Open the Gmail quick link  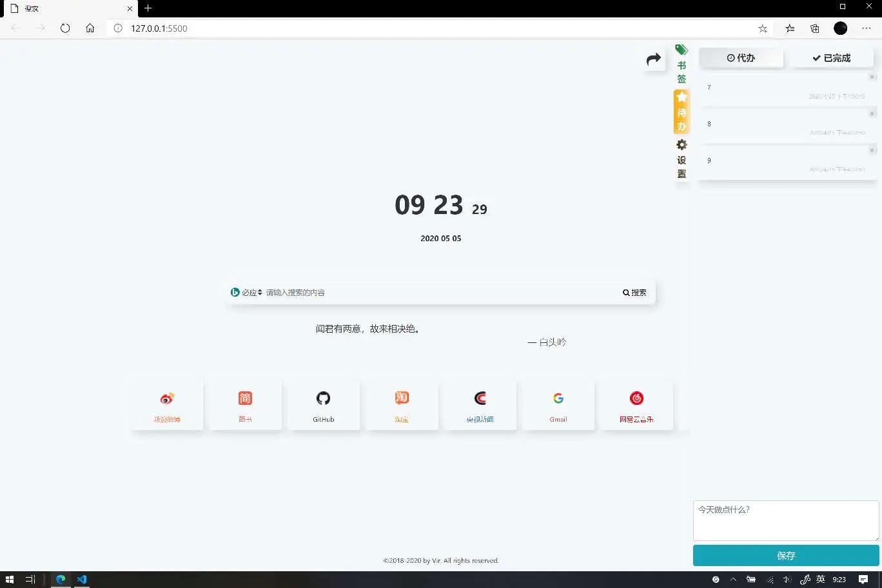(x=558, y=404)
